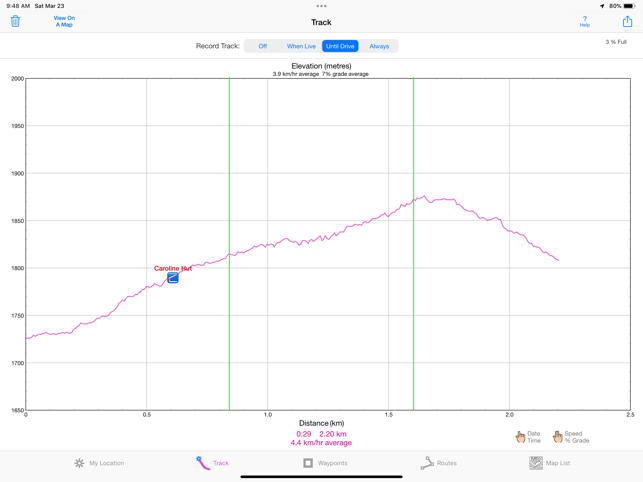Open the Map List tab icon
Screen dimensions: 643x482
point(536,463)
